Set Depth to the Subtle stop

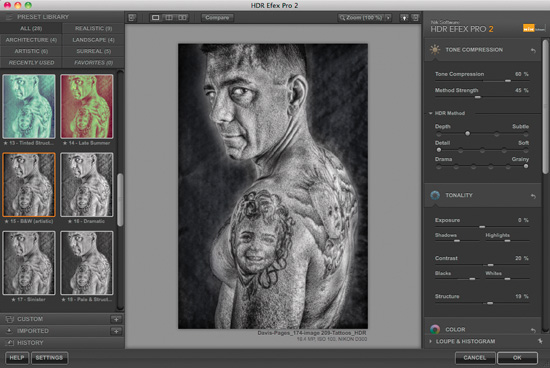click(525, 134)
